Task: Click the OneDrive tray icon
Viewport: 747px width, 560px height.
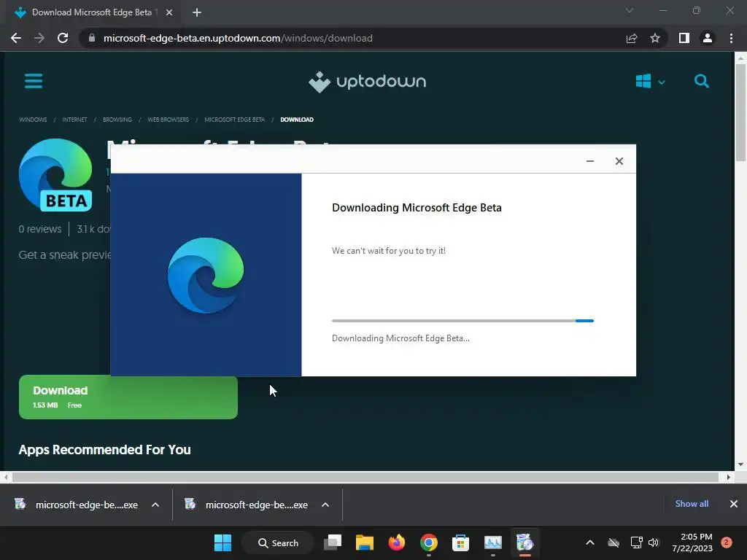Action: click(x=614, y=542)
